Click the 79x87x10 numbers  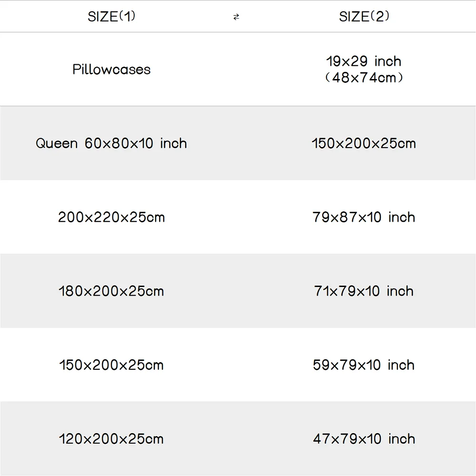click(347, 218)
